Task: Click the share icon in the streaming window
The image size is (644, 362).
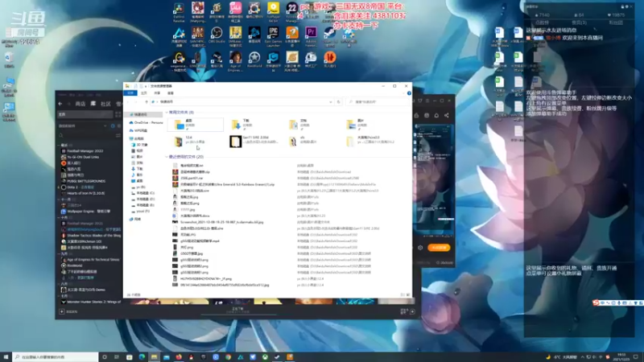Action: pyautogui.click(x=447, y=116)
